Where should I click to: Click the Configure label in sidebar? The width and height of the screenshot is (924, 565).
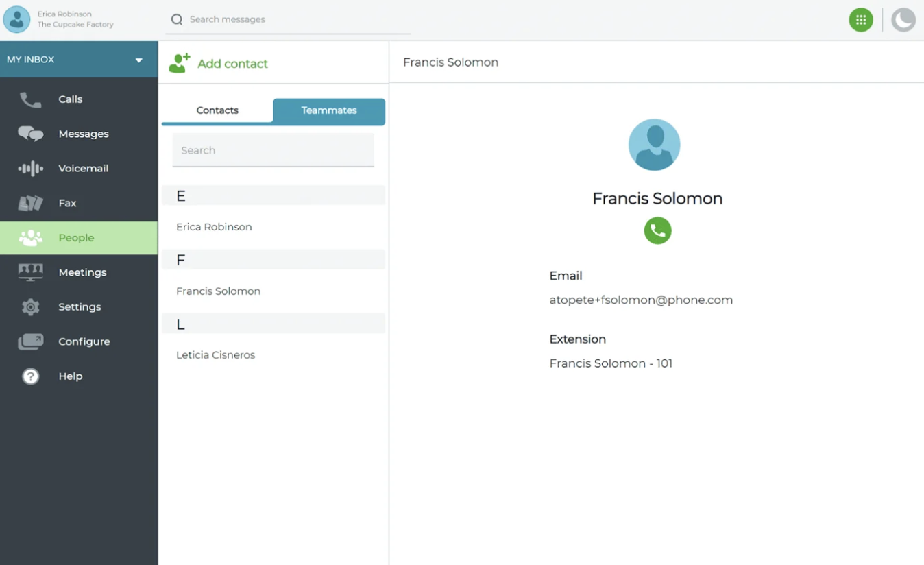pos(84,341)
